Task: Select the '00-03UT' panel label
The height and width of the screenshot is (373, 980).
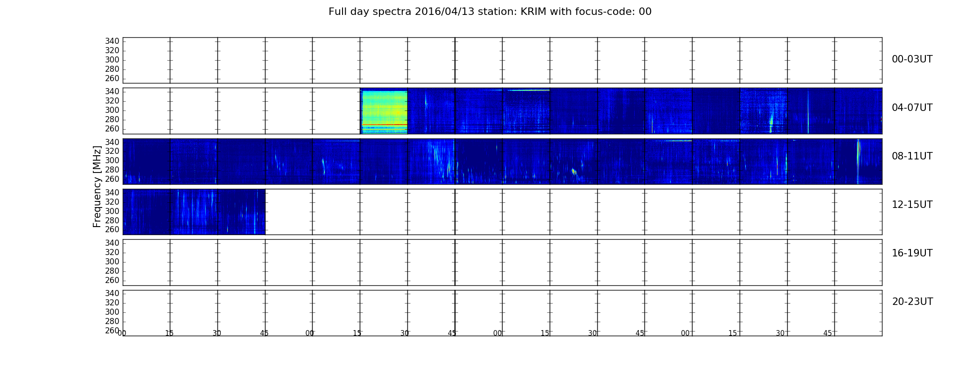Action: 912,59
